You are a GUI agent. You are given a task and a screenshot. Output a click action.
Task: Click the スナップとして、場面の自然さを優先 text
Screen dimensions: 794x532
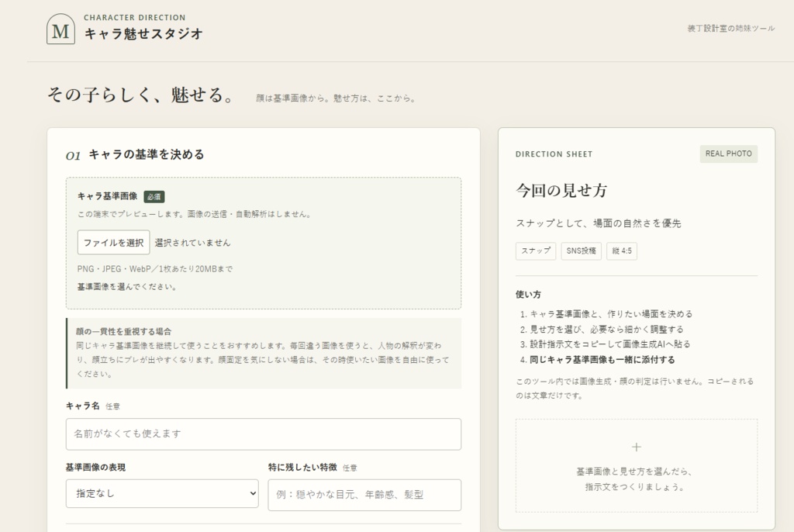599,223
